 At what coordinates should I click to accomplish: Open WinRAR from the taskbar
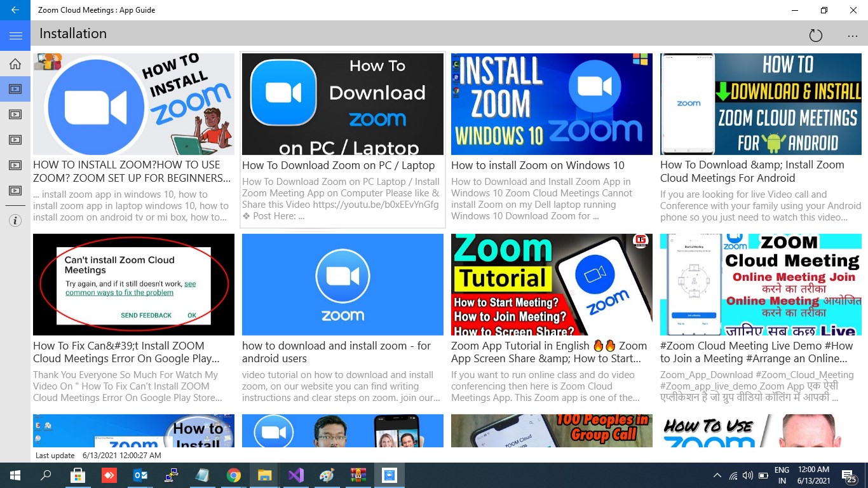pyautogui.click(x=358, y=475)
